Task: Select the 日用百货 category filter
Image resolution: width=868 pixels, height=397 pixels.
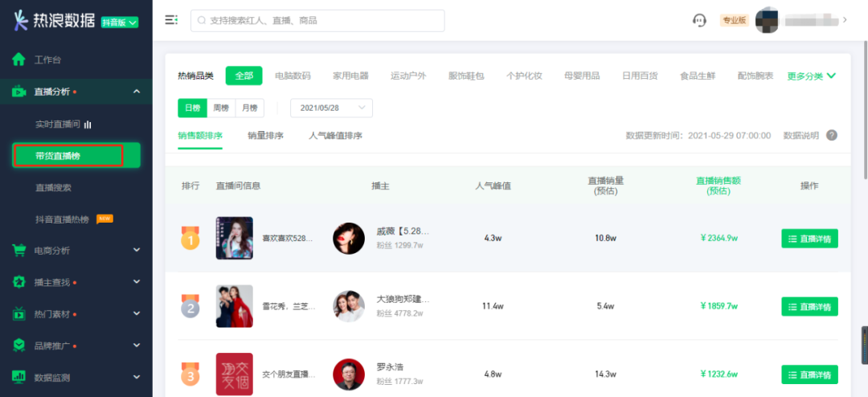Action: (640, 76)
